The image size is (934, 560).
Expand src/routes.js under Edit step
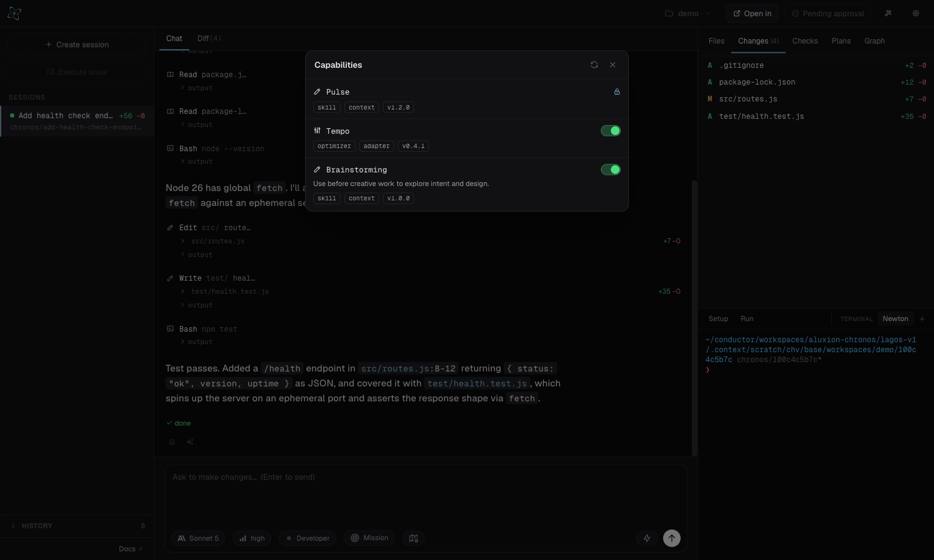(x=213, y=241)
